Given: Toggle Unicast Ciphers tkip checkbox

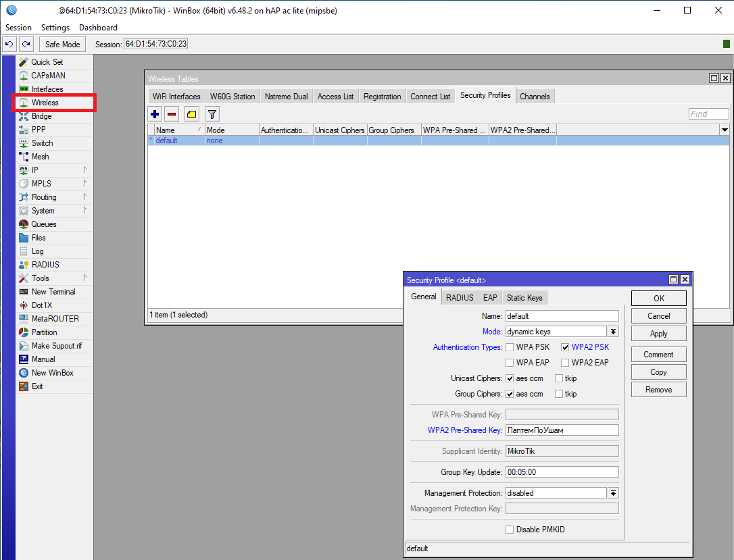Looking at the screenshot, I should 559,378.
